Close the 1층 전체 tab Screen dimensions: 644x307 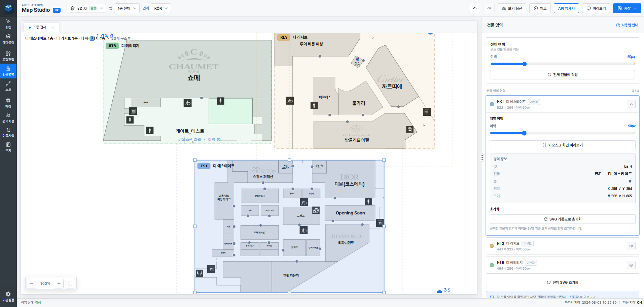click(x=53, y=27)
